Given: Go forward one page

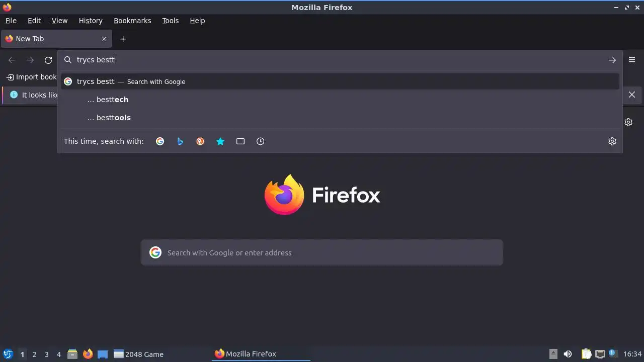Looking at the screenshot, I should (30, 60).
